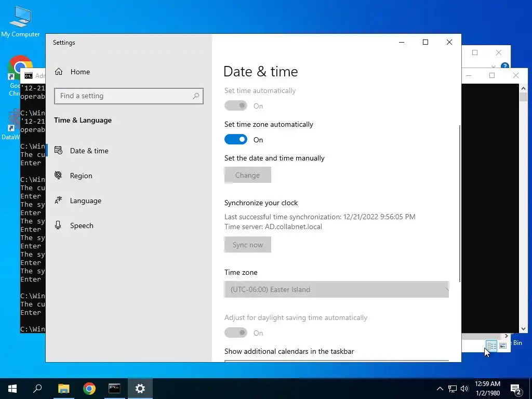Click the Speech microphone icon
This screenshot has width=532, height=399.
coord(58,225)
